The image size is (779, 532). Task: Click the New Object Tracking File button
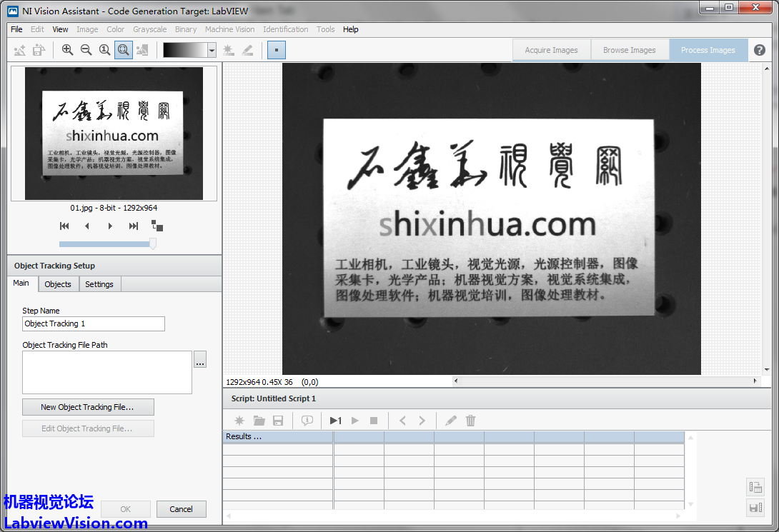pos(87,407)
